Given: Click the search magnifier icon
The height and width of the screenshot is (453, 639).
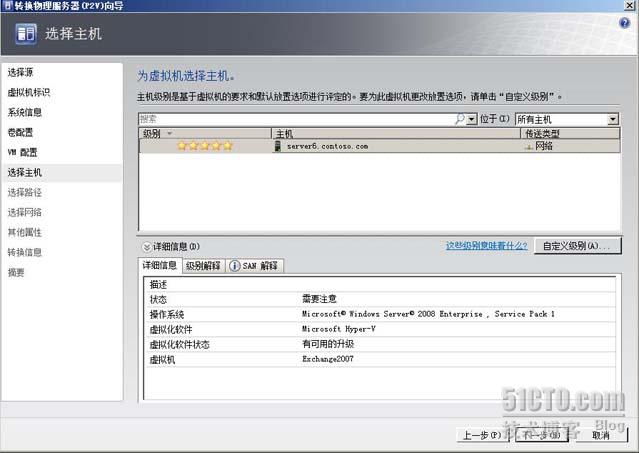Looking at the screenshot, I should click(460, 119).
